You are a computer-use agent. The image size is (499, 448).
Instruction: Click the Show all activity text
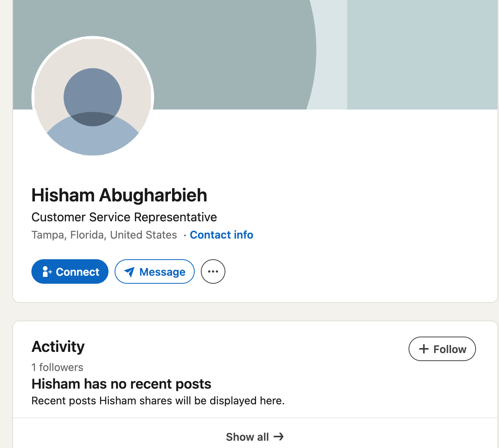[247, 437]
